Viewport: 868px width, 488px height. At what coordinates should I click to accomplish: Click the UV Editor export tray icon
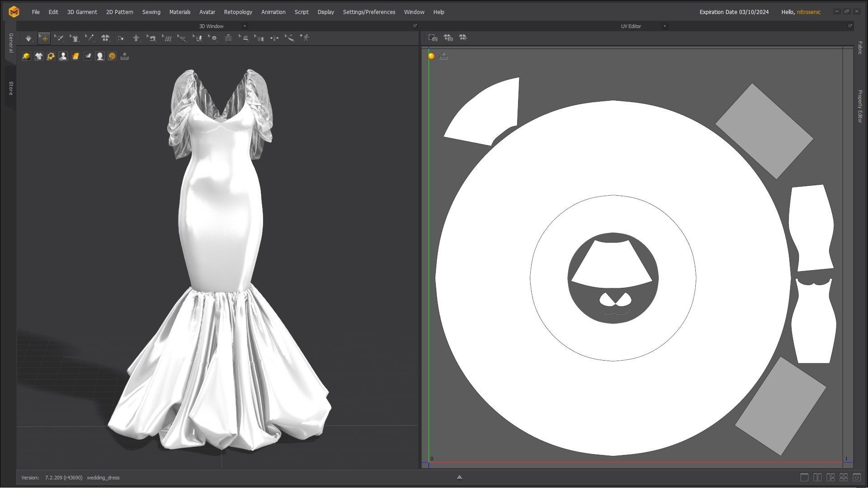pyautogui.click(x=443, y=56)
